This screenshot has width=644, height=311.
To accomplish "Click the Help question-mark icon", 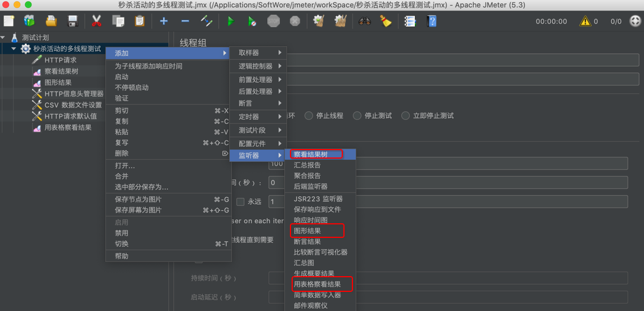I will tap(431, 20).
